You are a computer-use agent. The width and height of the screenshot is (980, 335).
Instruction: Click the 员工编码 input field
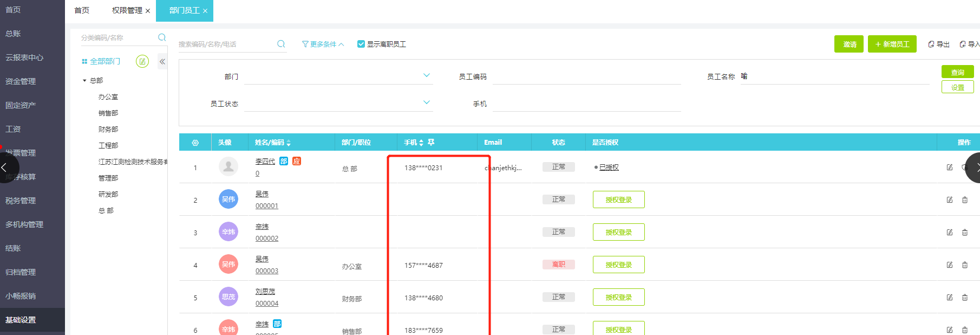click(x=586, y=77)
